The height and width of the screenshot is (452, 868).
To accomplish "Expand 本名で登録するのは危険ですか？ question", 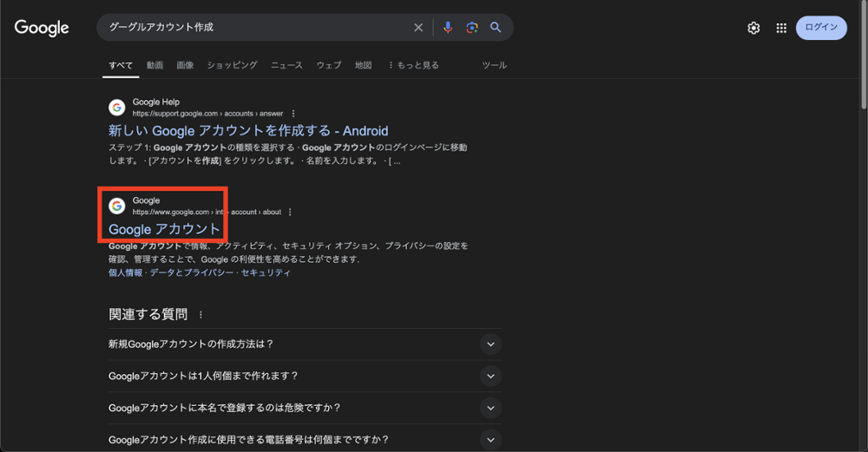I will coord(490,408).
